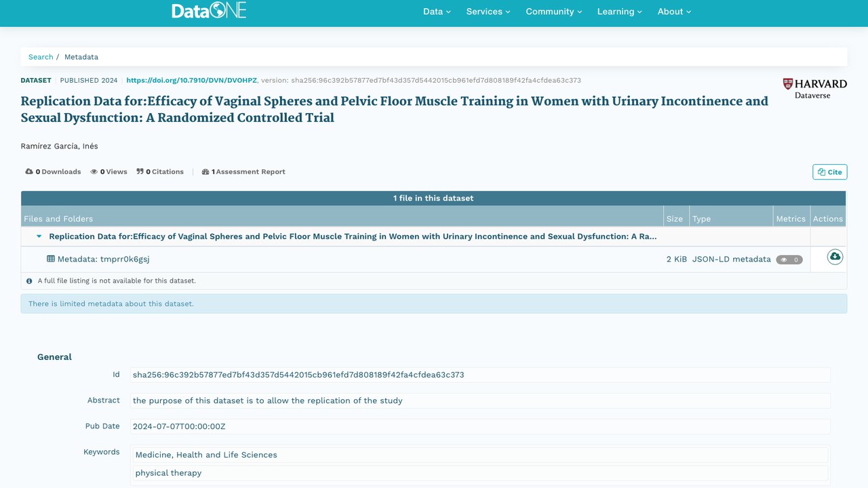Click the keyword physical therapy

point(168,473)
